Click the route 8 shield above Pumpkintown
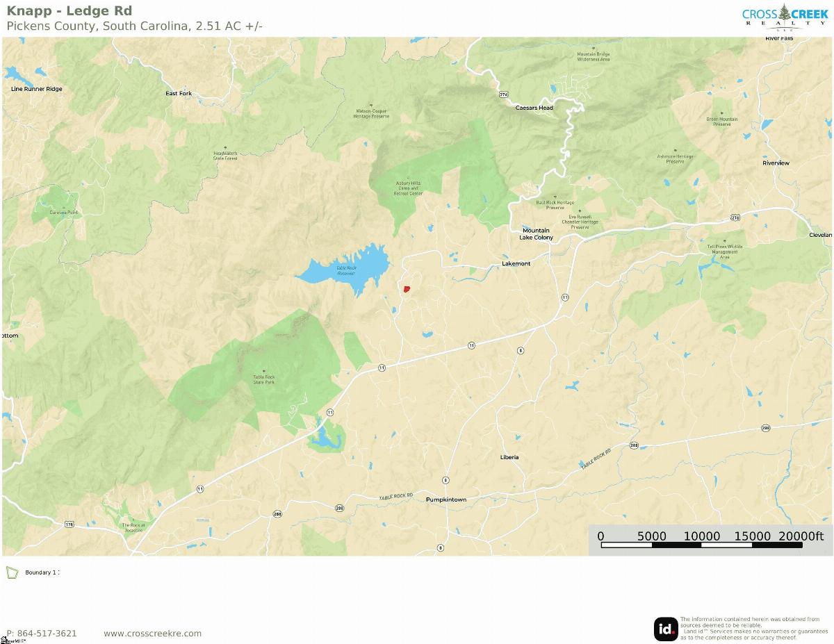 click(x=445, y=480)
